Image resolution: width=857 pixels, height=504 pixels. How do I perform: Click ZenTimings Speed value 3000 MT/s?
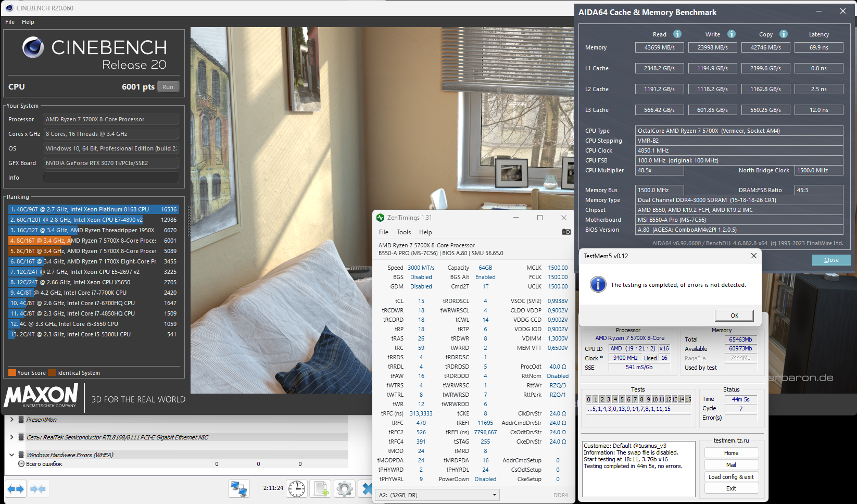click(421, 268)
